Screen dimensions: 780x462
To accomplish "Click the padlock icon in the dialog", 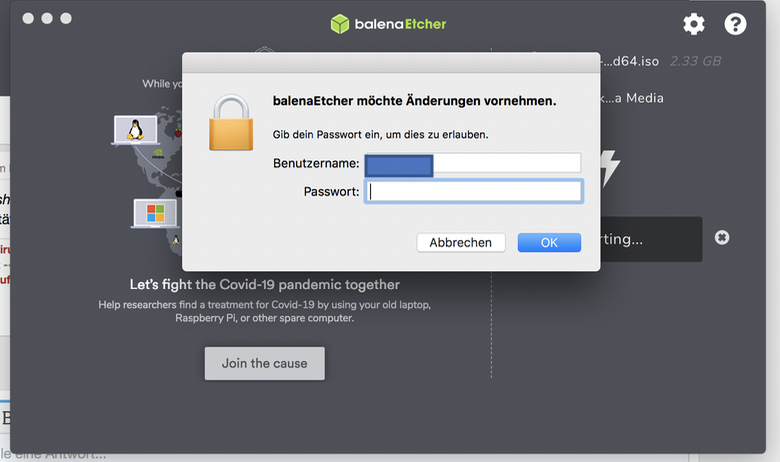I will (x=231, y=122).
